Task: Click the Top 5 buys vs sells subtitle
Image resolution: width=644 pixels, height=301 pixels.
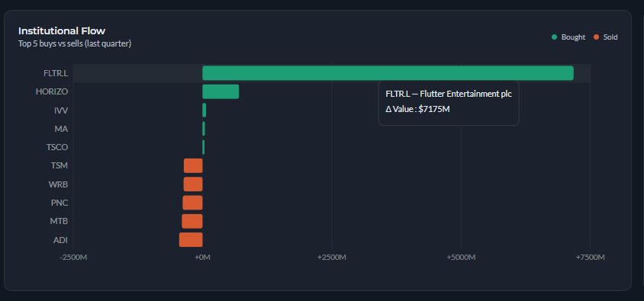Action: tap(75, 43)
